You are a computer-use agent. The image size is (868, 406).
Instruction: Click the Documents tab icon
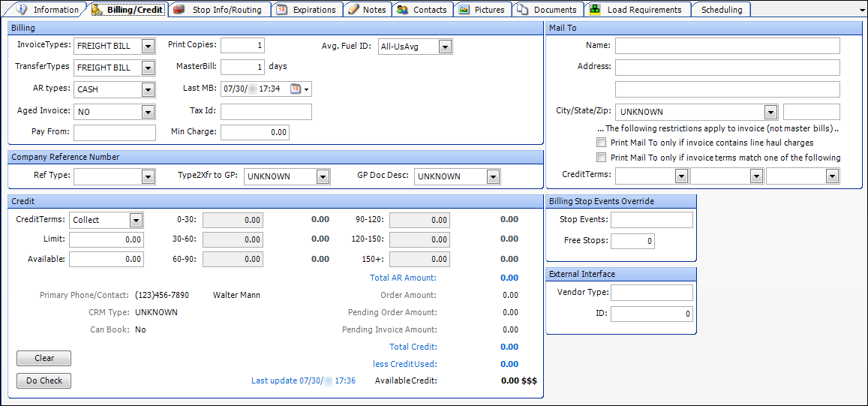pyautogui.click(x=523, y=10)
